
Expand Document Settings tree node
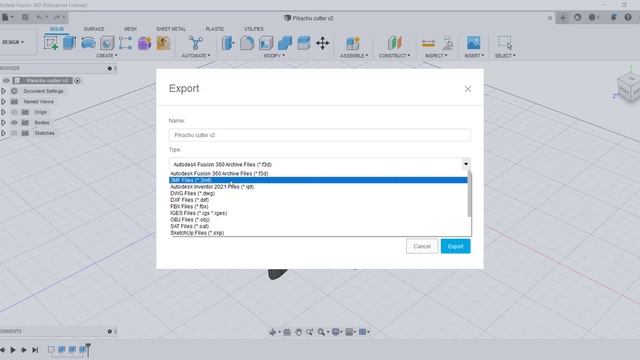[x=3, y=91]
